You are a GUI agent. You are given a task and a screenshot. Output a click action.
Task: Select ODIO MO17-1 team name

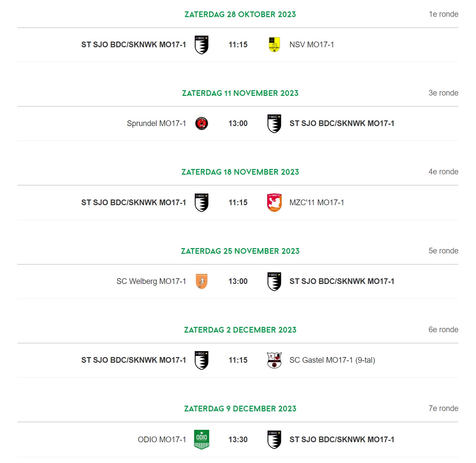tap(162, 440)
